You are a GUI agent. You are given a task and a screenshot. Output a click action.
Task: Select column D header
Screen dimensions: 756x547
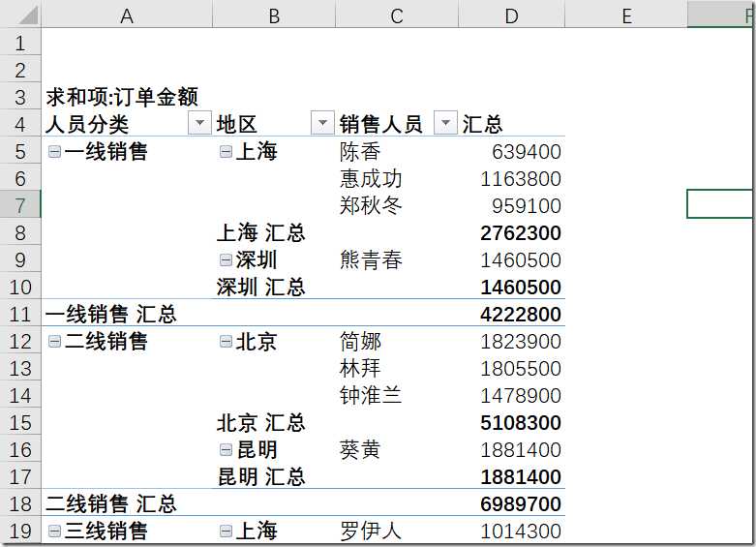511,15
